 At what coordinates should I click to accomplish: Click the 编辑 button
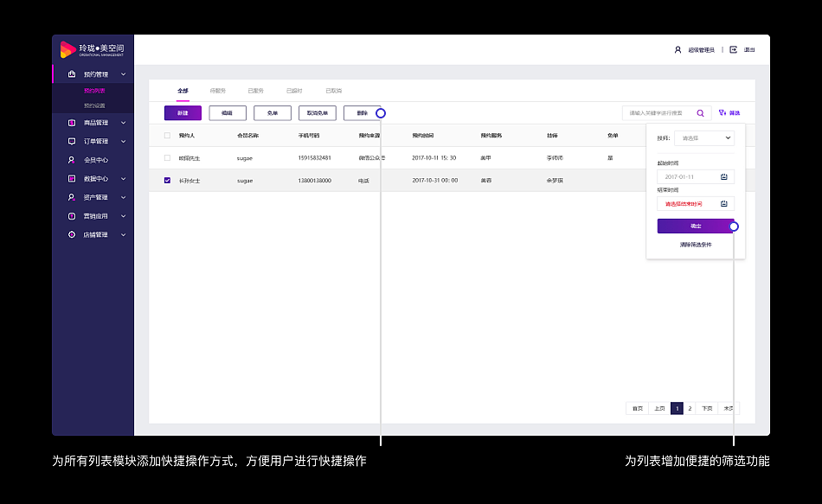point(228,113)
